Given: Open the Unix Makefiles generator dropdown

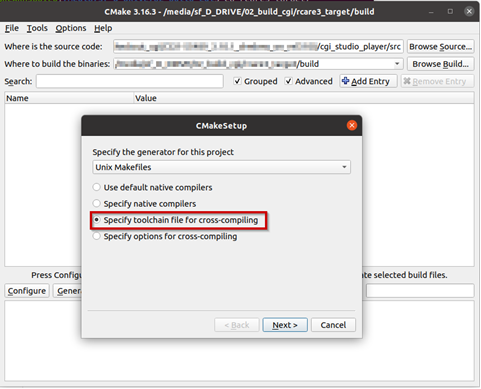Looking at the screenshot, I should point(221,167).
